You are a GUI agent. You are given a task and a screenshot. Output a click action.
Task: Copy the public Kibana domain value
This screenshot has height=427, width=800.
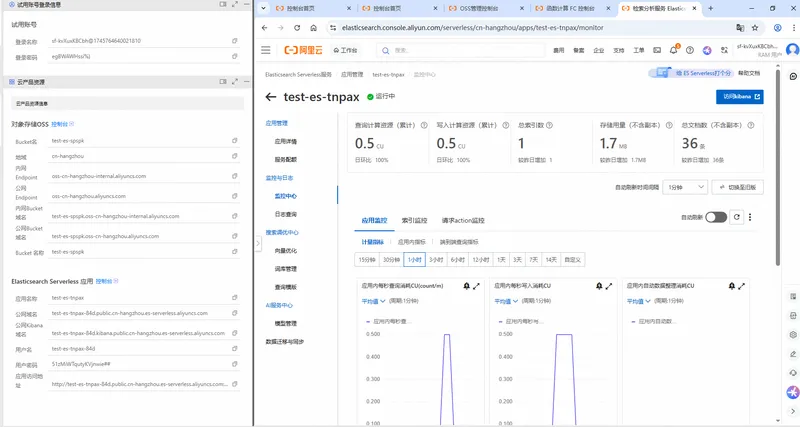click(x=235, y=333)
